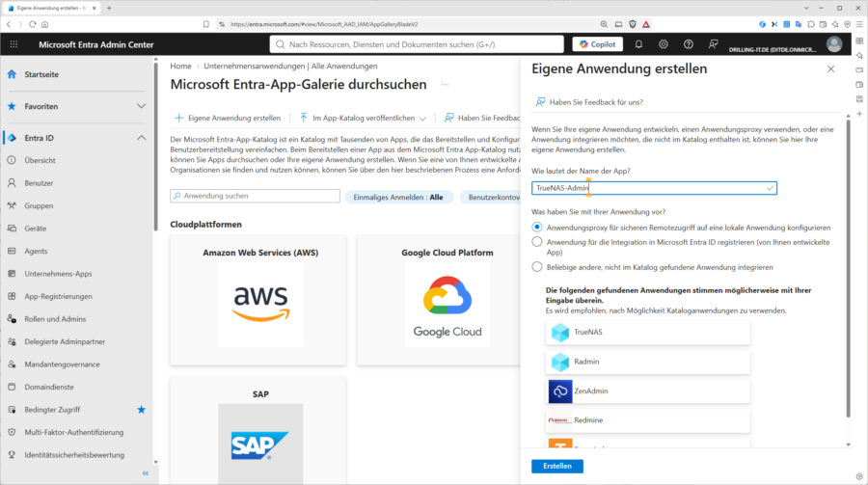
Task: Open the ellipsis menu beside page title
Action: [445, 85]
